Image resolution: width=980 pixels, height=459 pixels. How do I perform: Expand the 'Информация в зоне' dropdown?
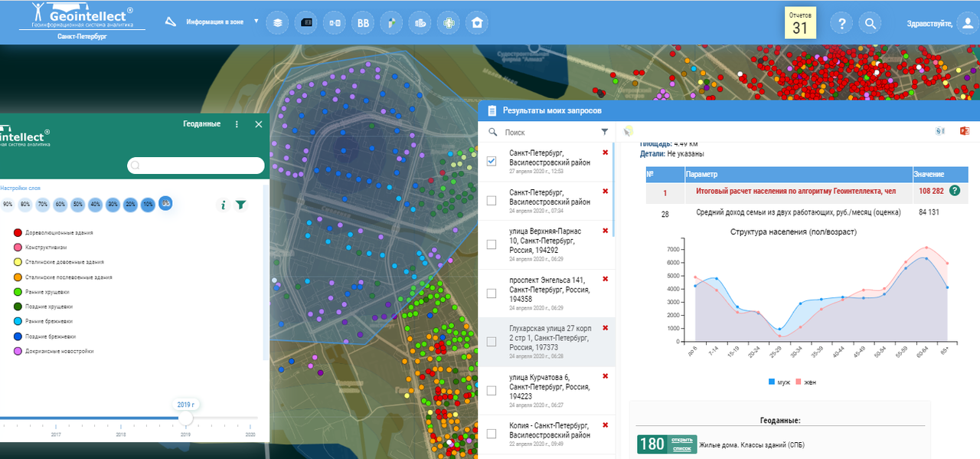click(256, 21)
